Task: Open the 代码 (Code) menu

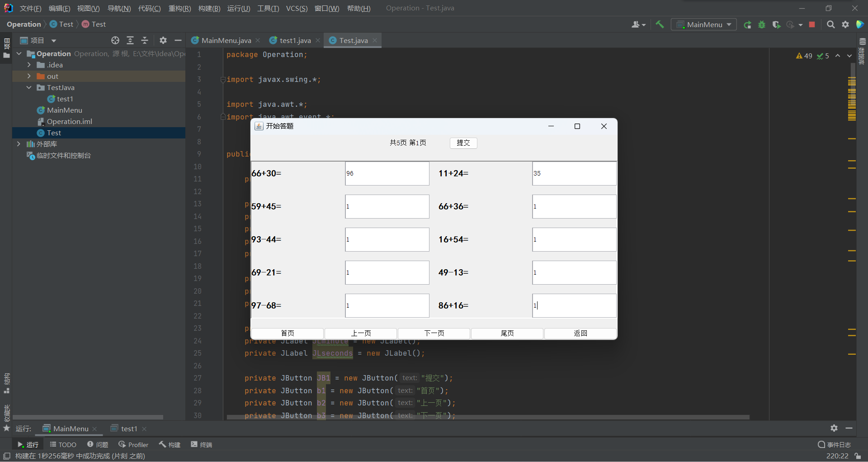Action: (149, 9)
